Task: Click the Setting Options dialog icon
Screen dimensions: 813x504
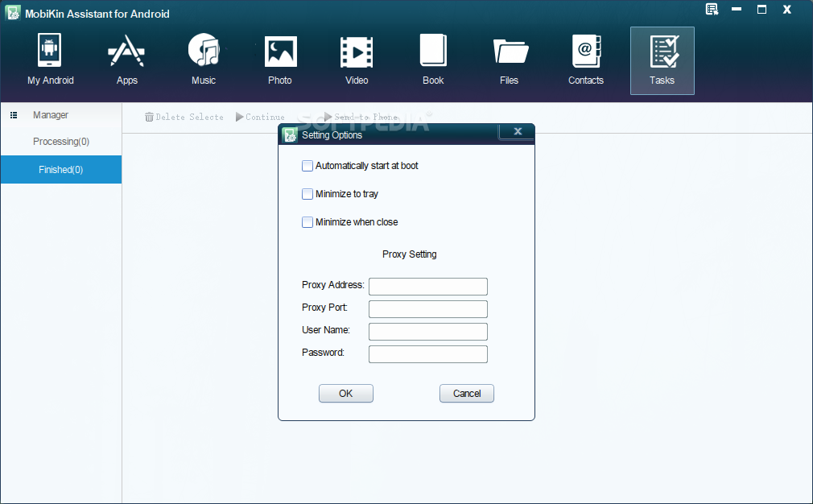Action: click(x=290, y=134)
